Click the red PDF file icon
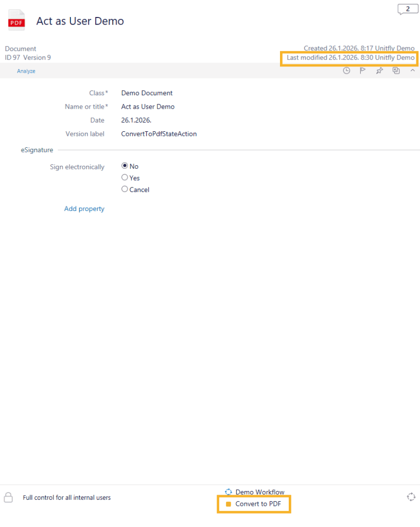The height and width of the screenshot is (527, 420). pos(16,21)
